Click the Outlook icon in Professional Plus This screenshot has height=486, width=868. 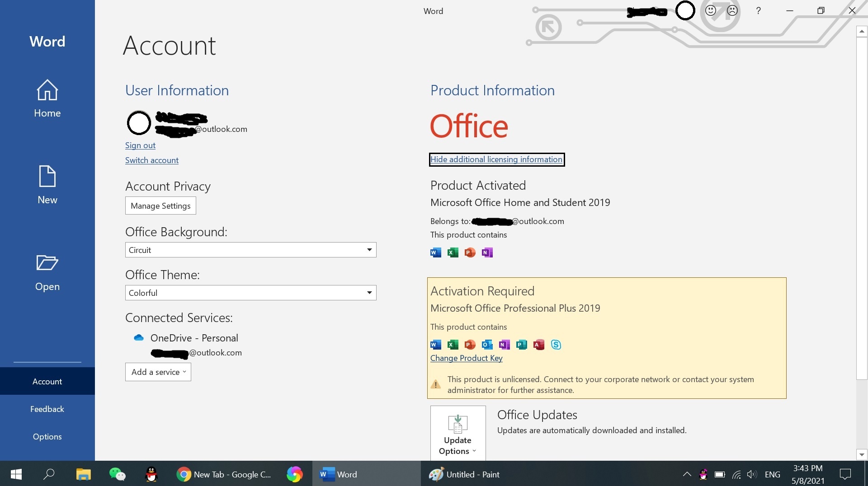click(487, 345)
